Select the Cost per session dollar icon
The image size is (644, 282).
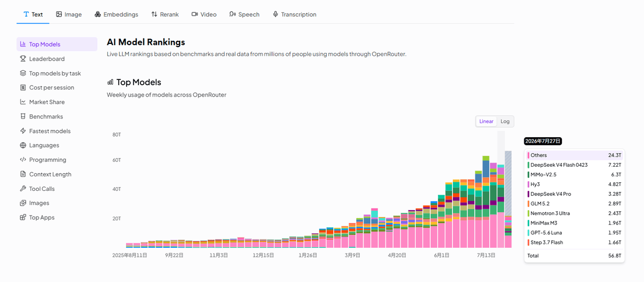(23, 87)
